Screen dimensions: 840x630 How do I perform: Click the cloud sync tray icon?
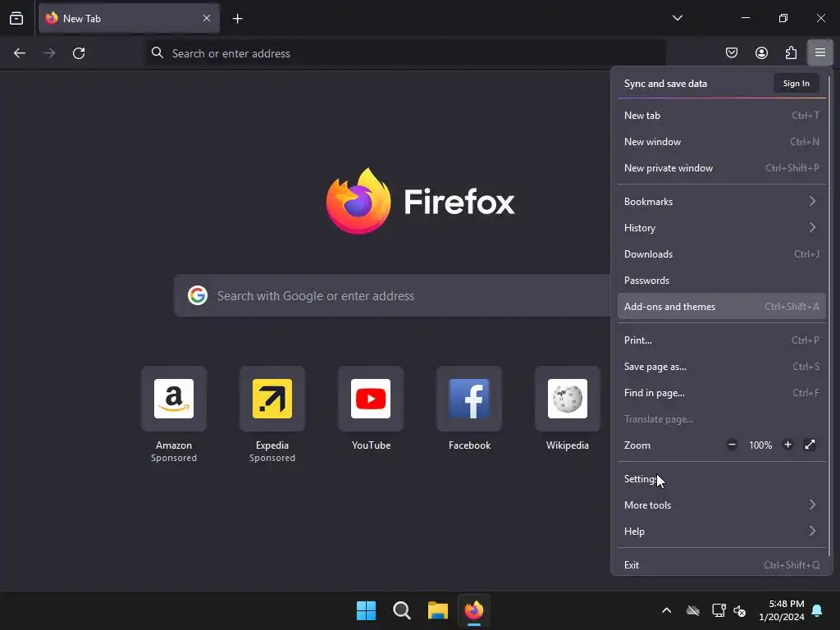pos(692,610)
